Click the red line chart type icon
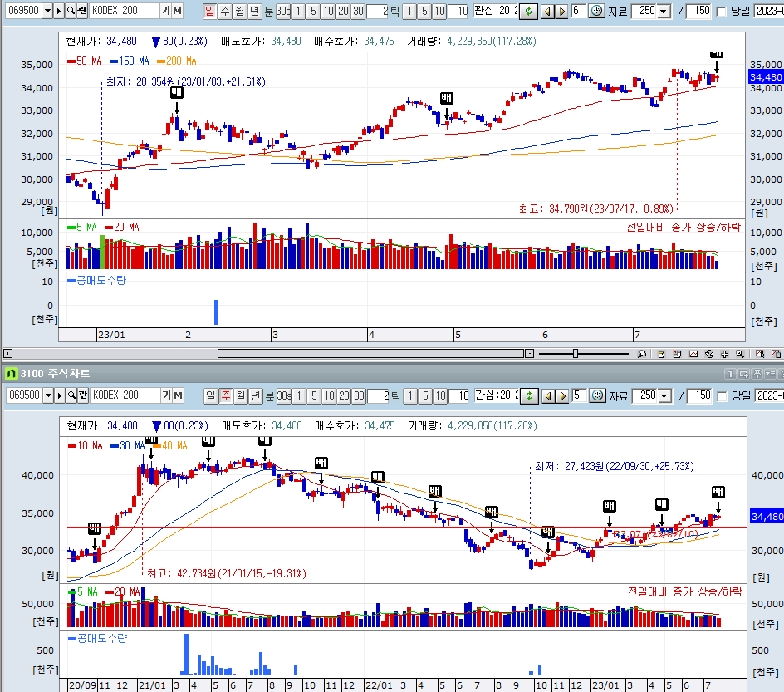 coord(693,354)
